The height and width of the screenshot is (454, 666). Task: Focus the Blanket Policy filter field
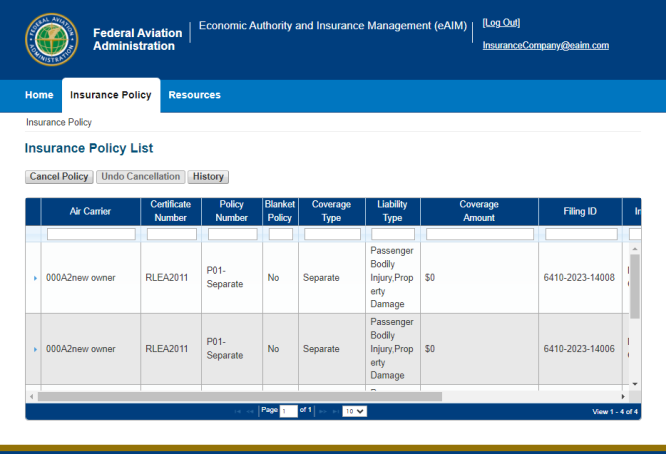click(x=281, y=234)
